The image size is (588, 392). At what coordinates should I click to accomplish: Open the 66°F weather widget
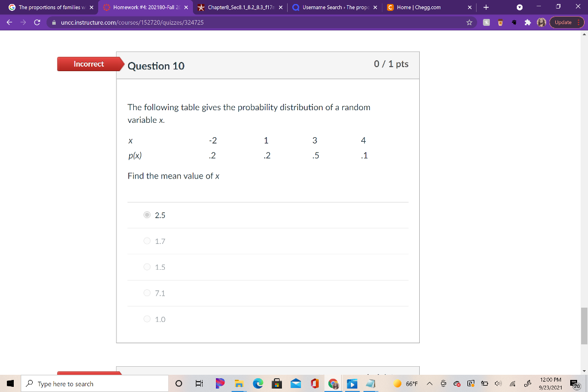tap(405, 384)
